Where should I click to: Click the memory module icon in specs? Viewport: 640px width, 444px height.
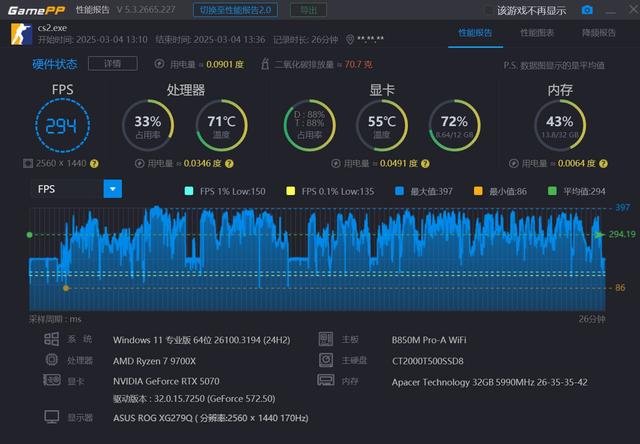(x=326, y=380)
